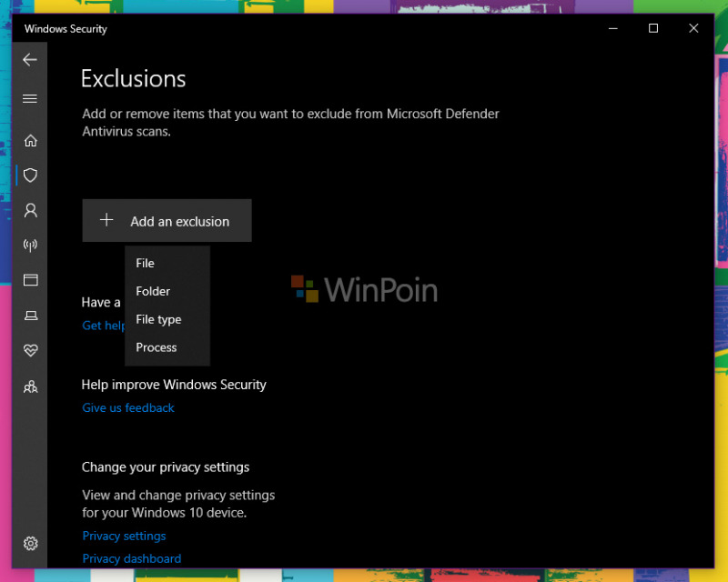Open the hamburger navigation menu
The height and width of the screenshot is (582, 728).
(30, 98)
